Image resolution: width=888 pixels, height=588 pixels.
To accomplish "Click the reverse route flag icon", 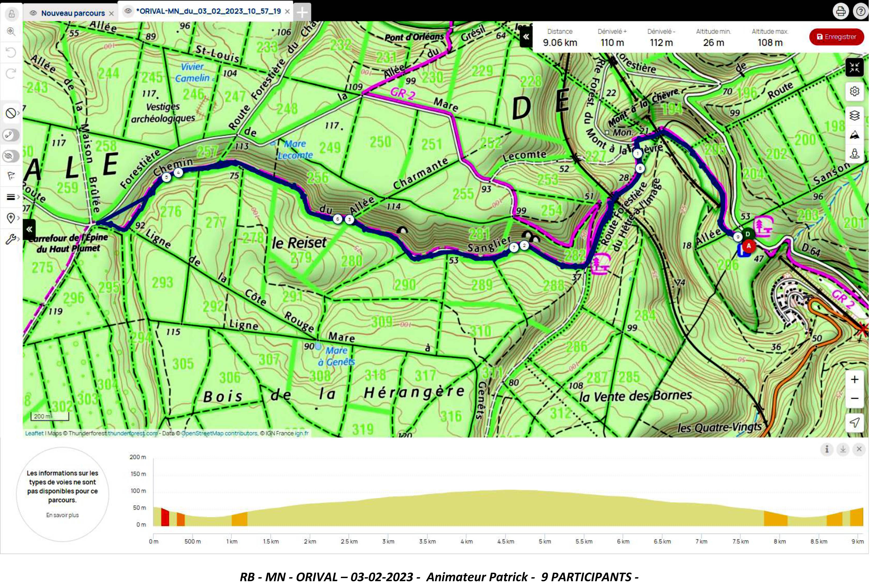I will tap(11, 176).
